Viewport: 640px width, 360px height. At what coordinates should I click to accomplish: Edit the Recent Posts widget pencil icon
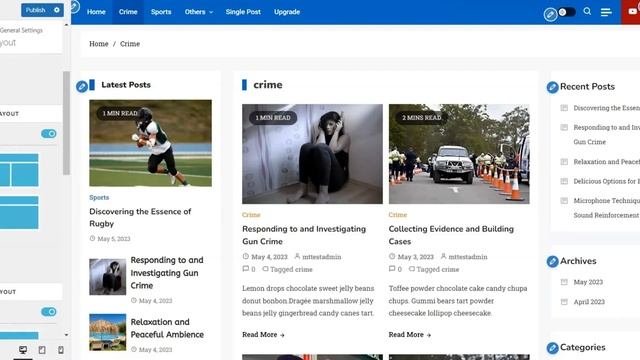point(552,87)
